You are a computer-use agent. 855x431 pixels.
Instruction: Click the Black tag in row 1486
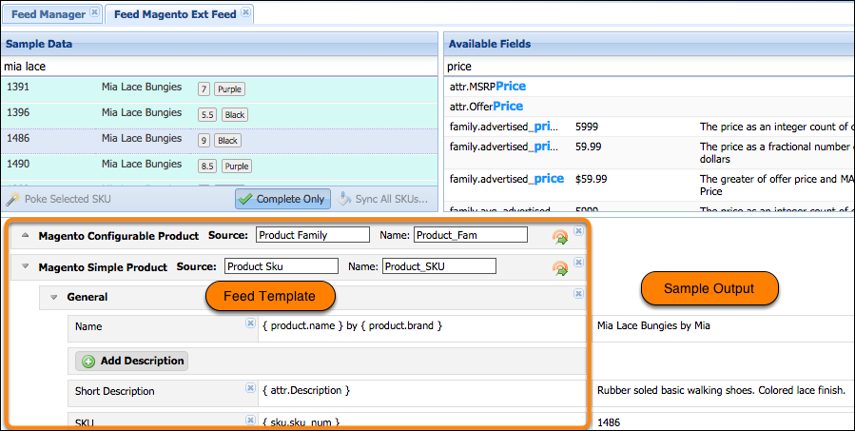click(x=228, y=140)
